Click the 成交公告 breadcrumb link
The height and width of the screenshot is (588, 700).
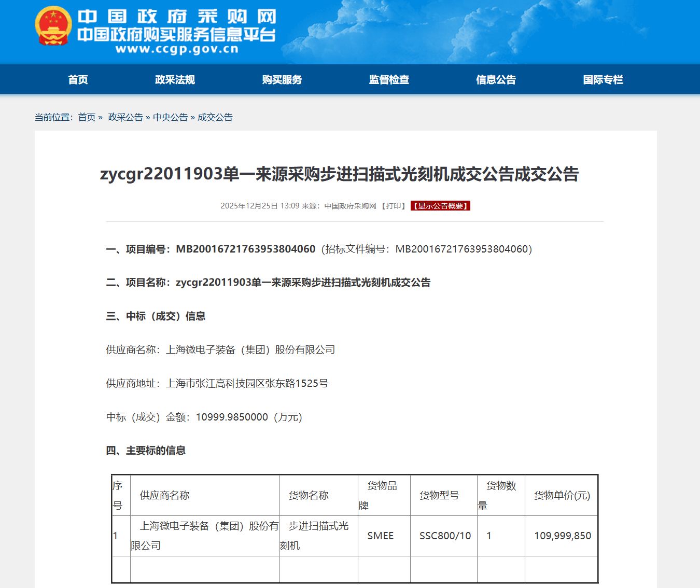pos(215,117)
